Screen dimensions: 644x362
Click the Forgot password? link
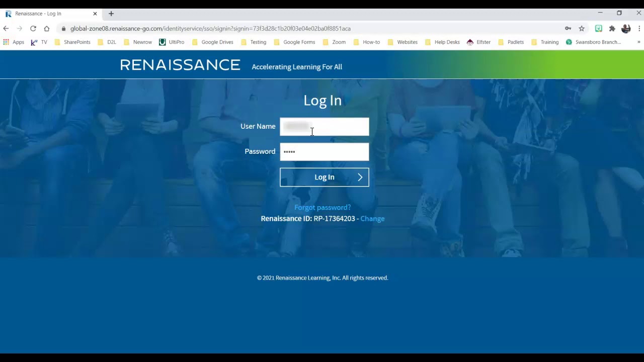(x=323, y=207)
